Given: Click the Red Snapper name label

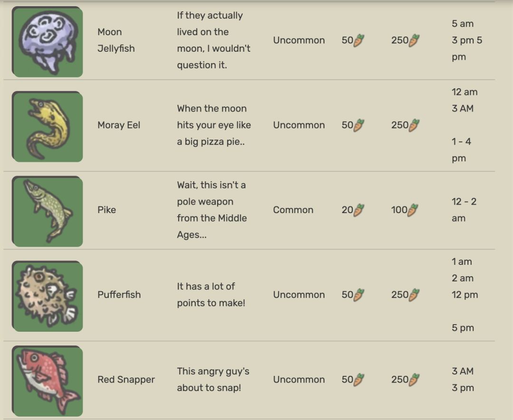Looking at the screenshot, I should pos(126,380).
